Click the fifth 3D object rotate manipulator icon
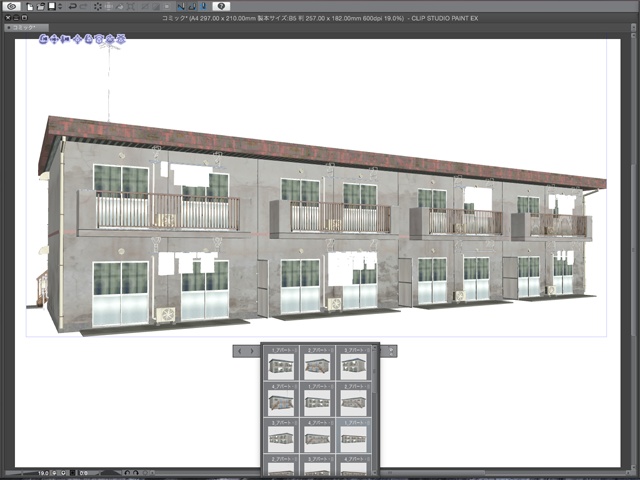The height and width of the screenshot is (480, 640). click(89, 40)
